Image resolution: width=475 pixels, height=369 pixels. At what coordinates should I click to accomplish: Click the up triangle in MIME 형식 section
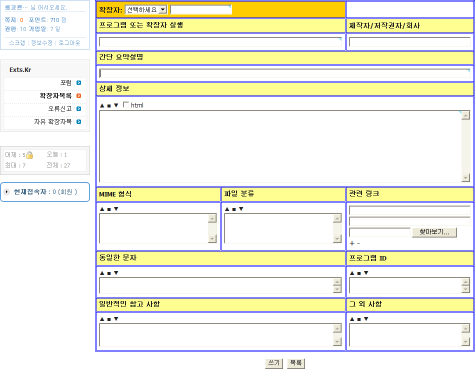[102, 209]
